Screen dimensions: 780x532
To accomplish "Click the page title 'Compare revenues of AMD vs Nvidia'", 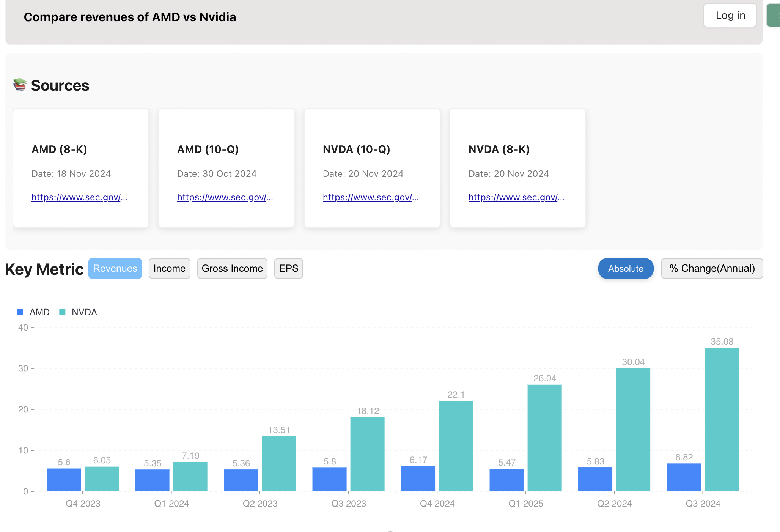I will 130,17.
